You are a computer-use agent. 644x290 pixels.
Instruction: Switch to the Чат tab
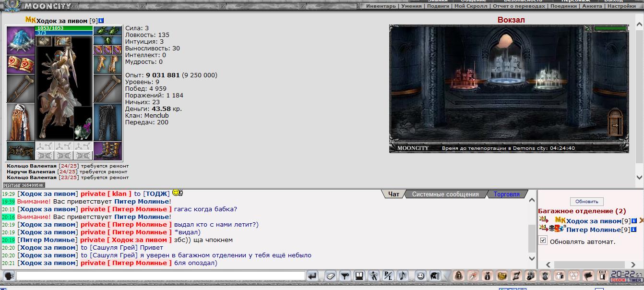pos(394,194)
